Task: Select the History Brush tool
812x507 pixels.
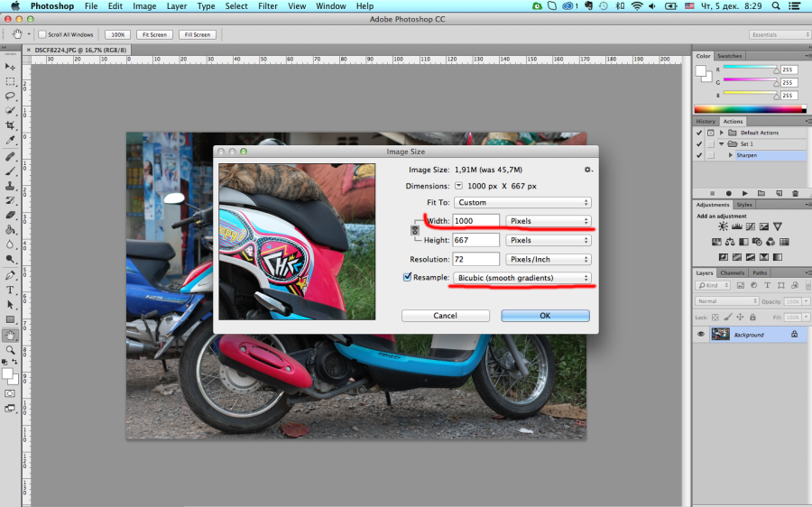Action: (x=10, y=200)
